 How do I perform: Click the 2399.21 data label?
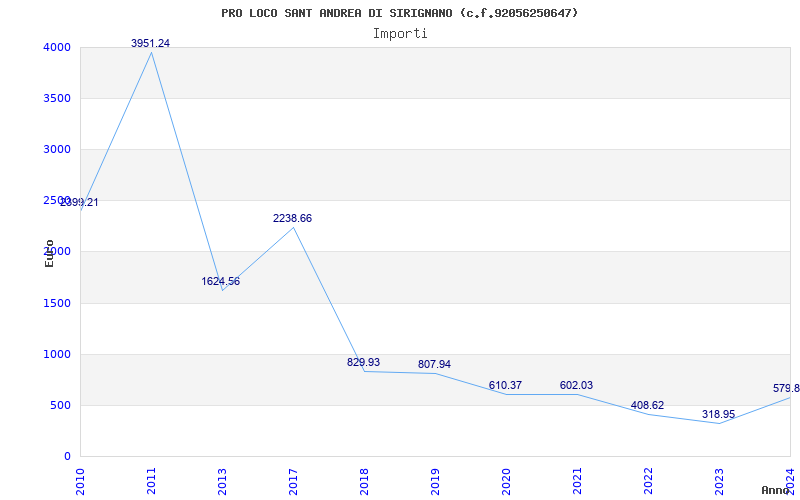pos(79,203)
